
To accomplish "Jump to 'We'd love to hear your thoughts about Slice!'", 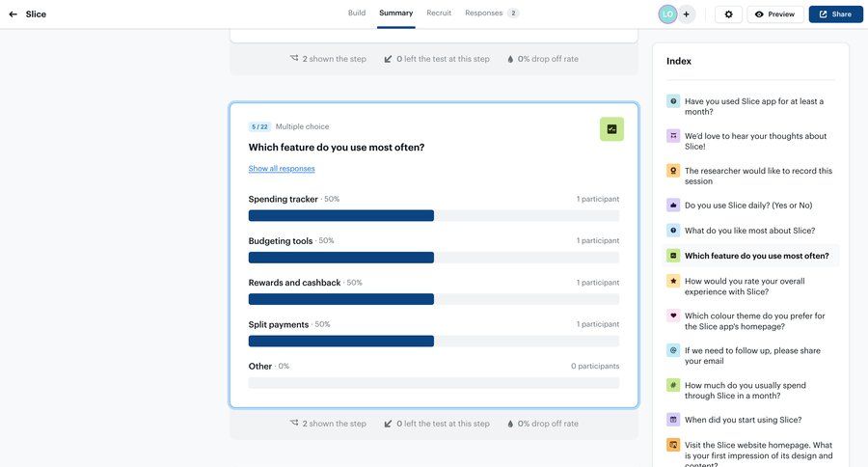I will tap(755, 141).
